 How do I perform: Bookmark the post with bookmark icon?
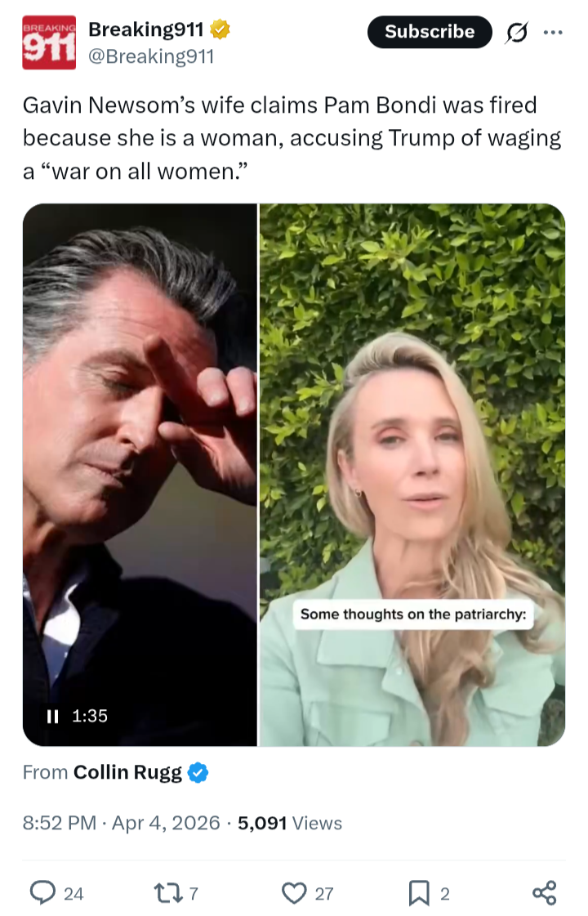point(419,892)
